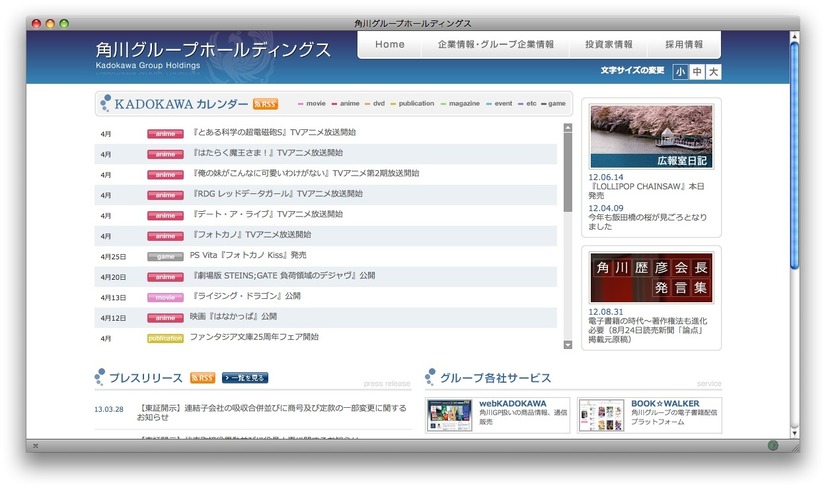
Task: Click the anime tag for はなかっぱ
Action: pyautogui.click(x=165, y=318)
